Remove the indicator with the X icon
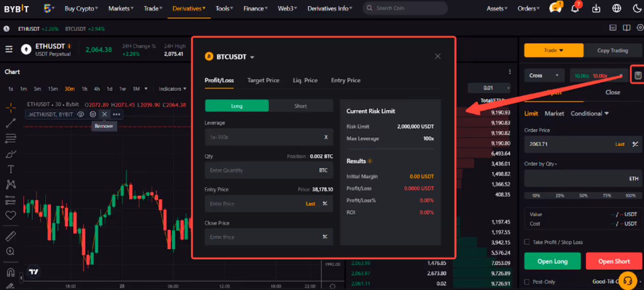 104,114
